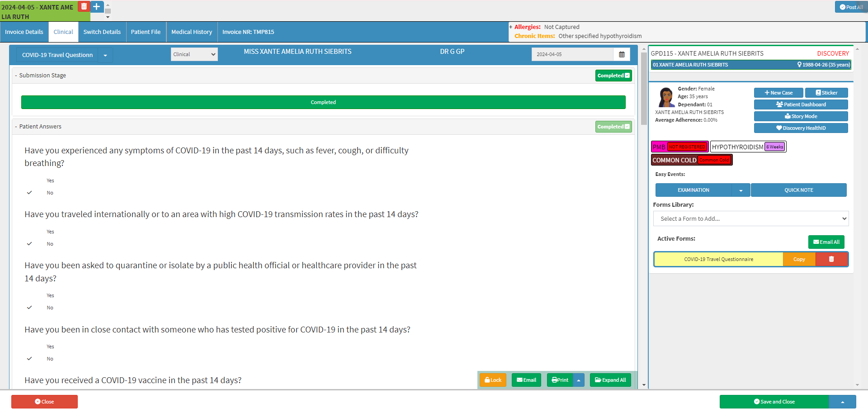This screenshot has height=413, width=868.
Task: Open the Print options caret
Action: pyautogui.click(x=579, y=380)
